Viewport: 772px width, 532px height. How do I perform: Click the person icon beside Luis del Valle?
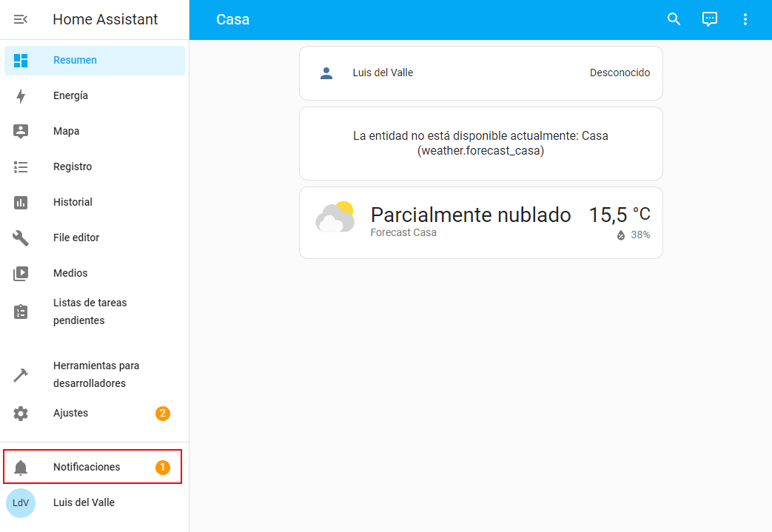click(x=326, y=73)
